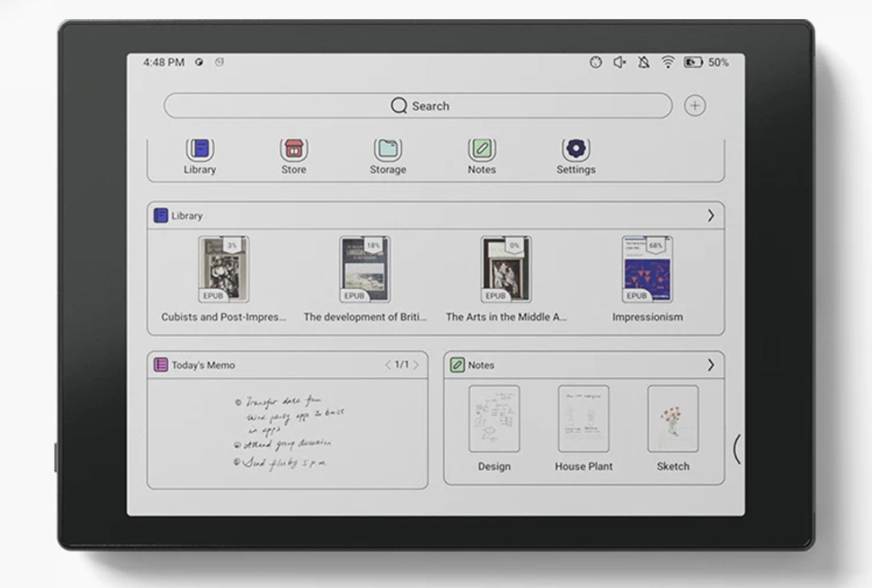The width and height of the screenshot is (872, 588).
Task: Open the Sketch note thumbnail
Action: (672, 419)
